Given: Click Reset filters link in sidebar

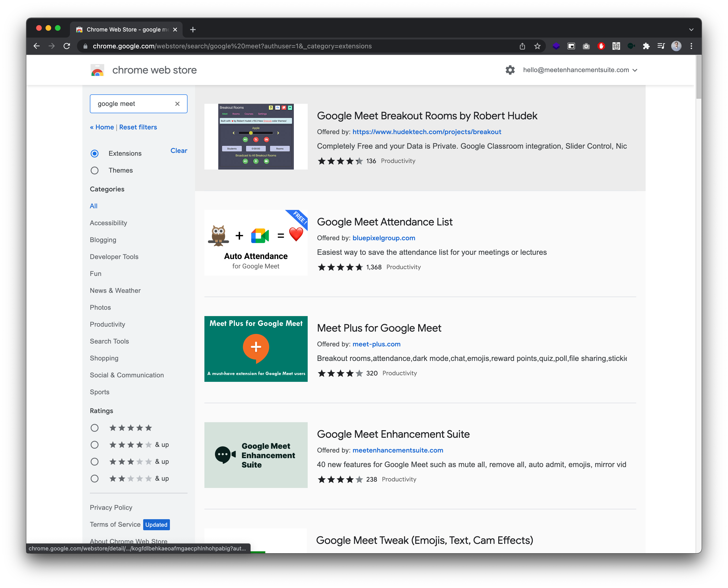Looking at the screenshot, I should pyautogui.click(x=138, y=127).
